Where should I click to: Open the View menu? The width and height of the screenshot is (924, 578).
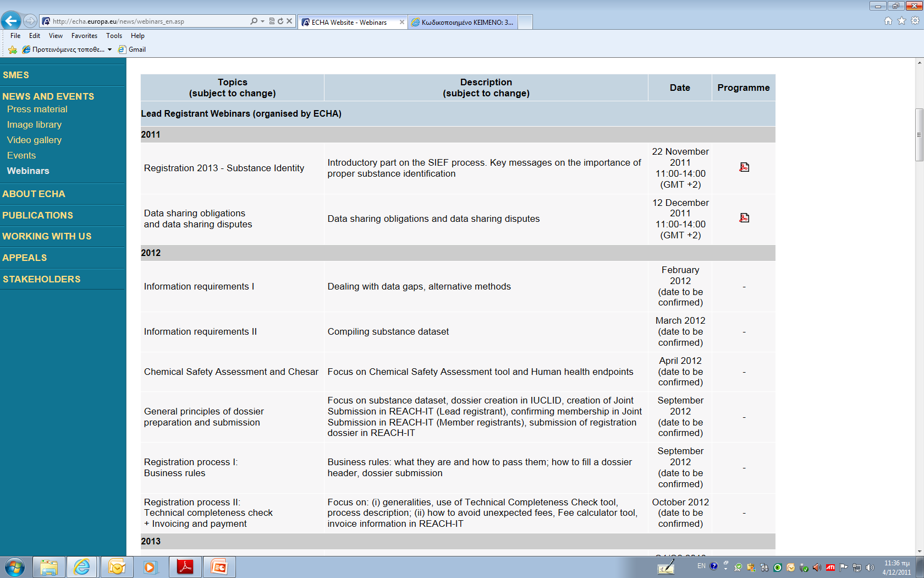click(x=56, y=36)
